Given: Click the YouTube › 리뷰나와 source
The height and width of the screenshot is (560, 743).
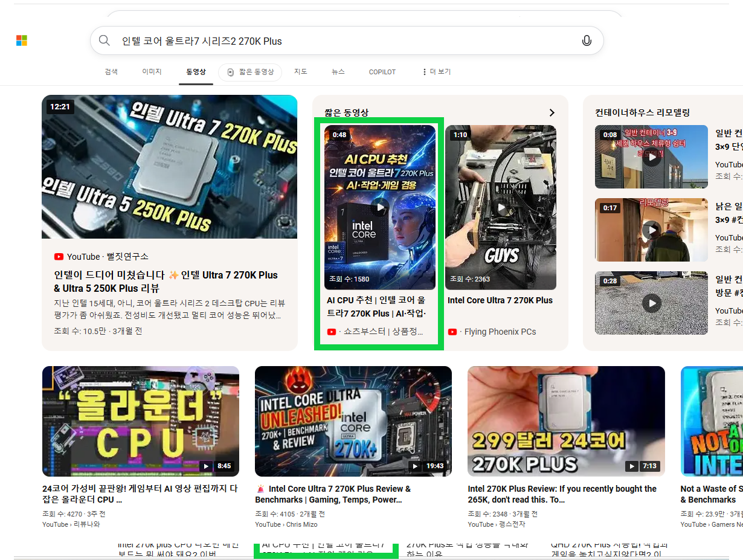Looking at the screenshot, I should (71, 524).
